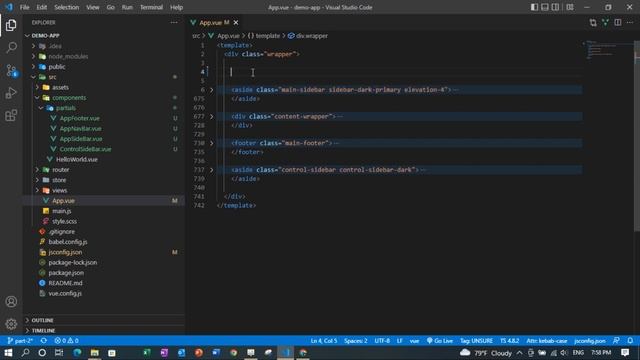Open the Extensions view
The height and width of the screenshot is (360, 640).
pyautogui.click(x=11, y=116)
